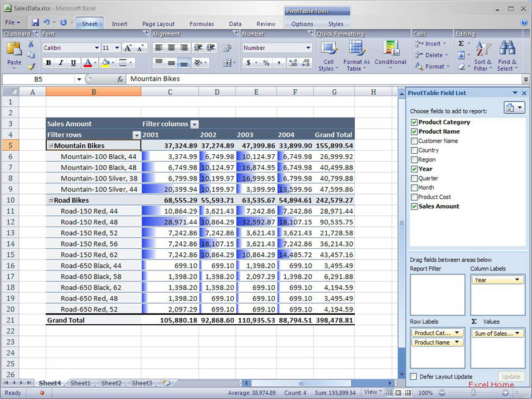Viewport: 532px width, 399px height.
Task: Open the Number format combo box
Action: [277, 48]
